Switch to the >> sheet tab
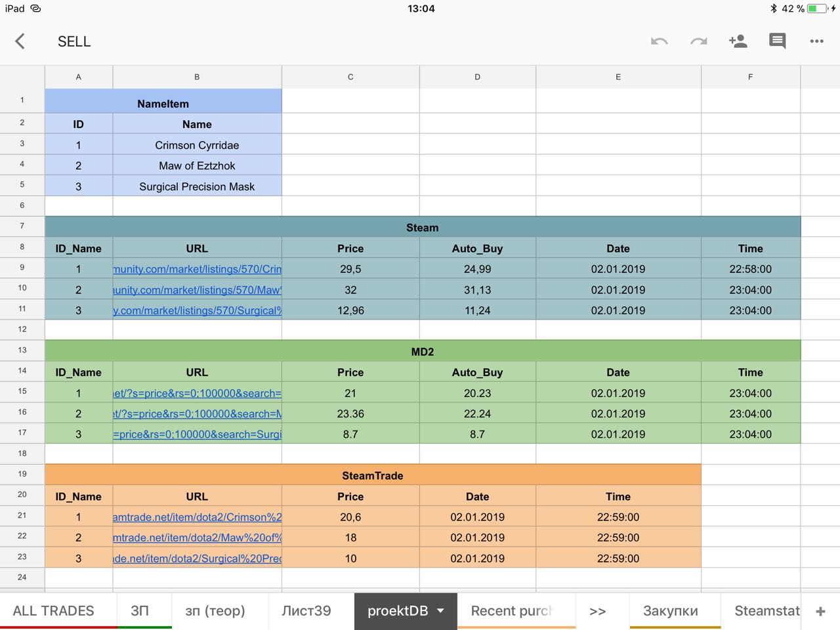The width and height of the screenshot is (840, 630). pos(597,611)
